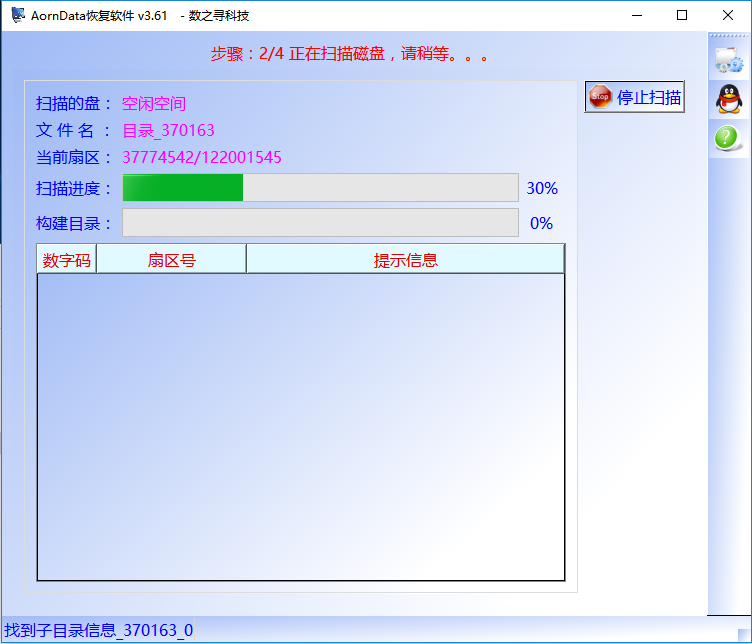Open the settings gear icon in sidebar
Screen dimensions: 752x644
728,60
